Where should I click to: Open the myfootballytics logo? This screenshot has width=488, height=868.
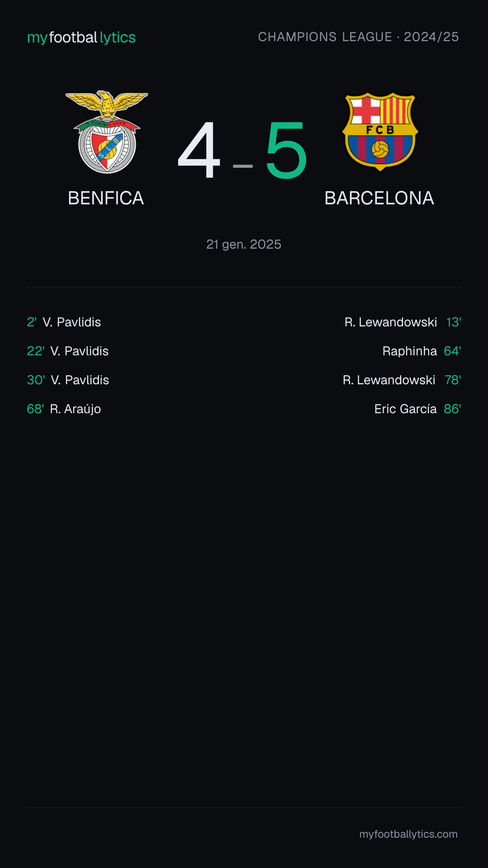pos(81,37)
